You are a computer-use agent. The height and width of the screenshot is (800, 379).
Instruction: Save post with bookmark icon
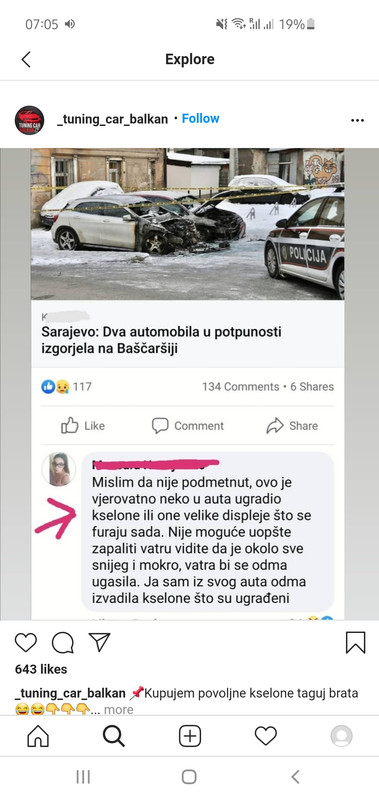pos(356,642)
